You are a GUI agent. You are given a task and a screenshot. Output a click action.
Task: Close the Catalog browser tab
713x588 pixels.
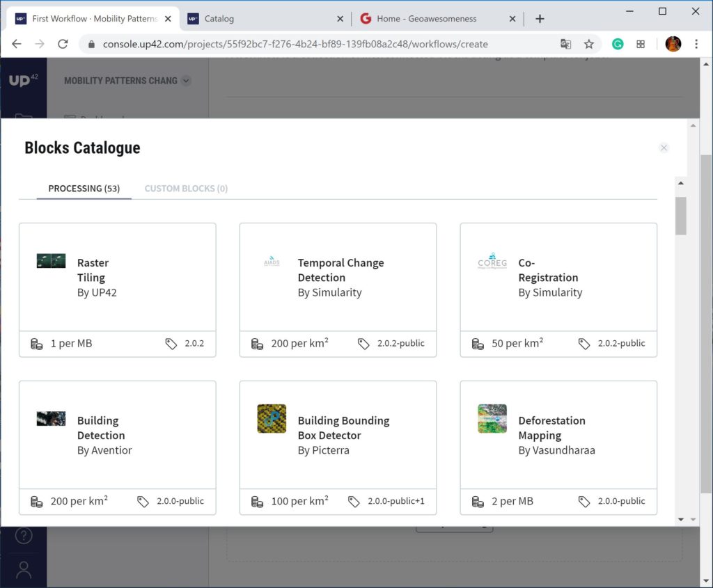click(340, 19)
